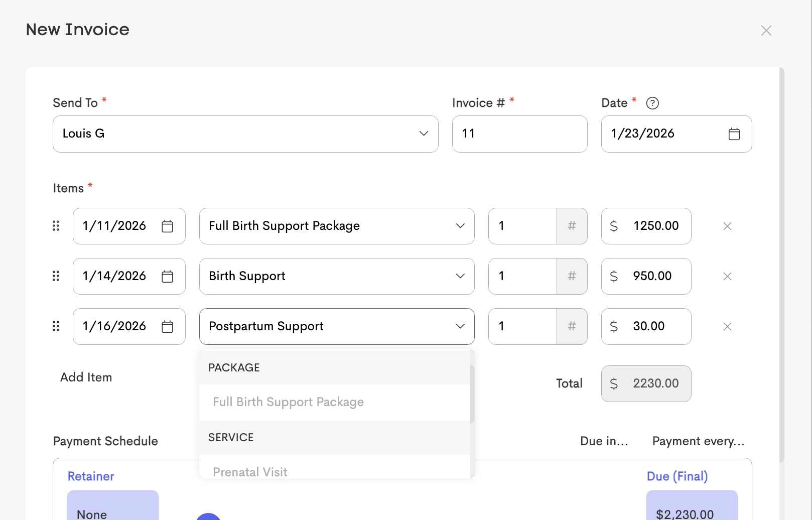The image size is (812, 520).
Task: Click Add Item
Action: point(86,377)
